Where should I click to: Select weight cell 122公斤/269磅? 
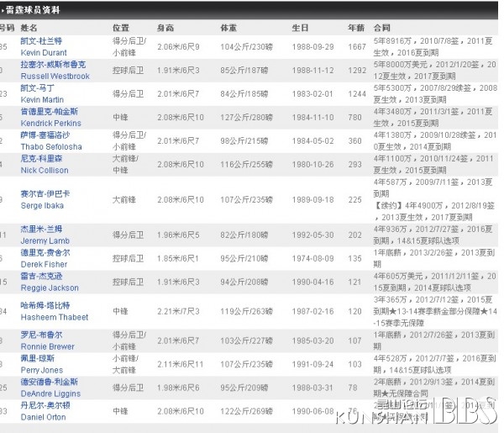click(246, 411)
